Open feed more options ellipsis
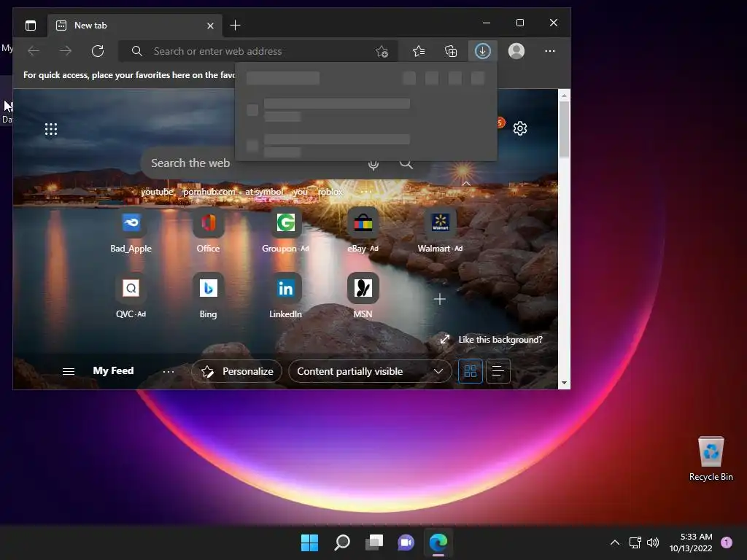This screenshot has width=747, height=560. pos(169,371)
